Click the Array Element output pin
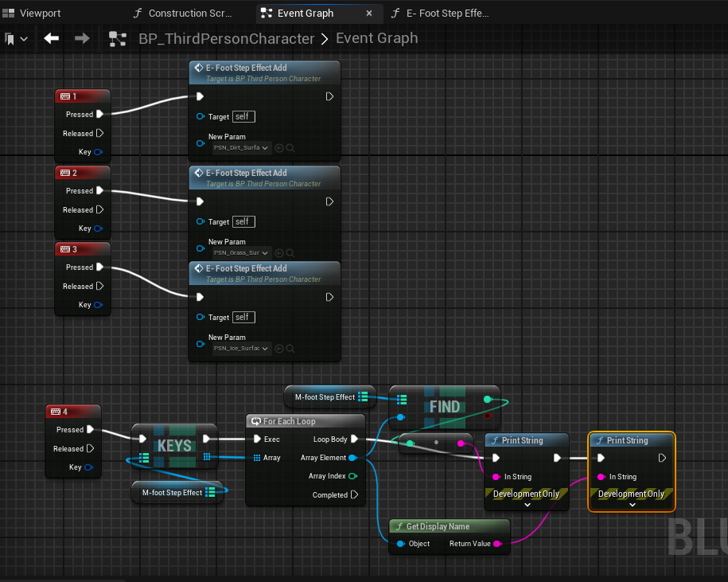This screenshot has height=582, width=728. 352,458
